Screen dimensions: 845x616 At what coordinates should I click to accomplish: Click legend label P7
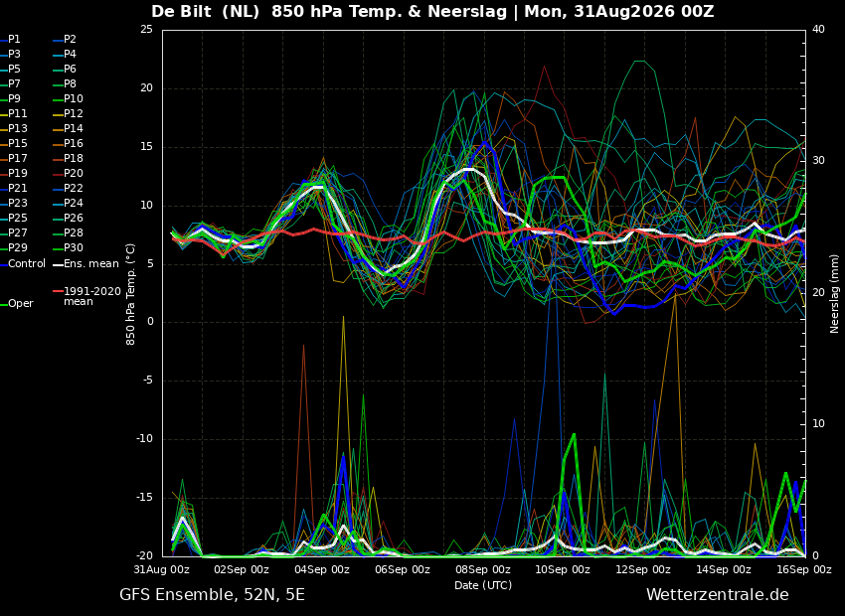coord(14,84)
